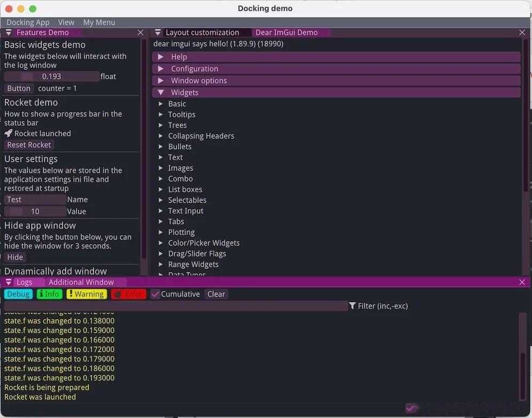Click the collapse triangle on Features Demo window
The width and height of the screenshot is (532, 418).
tap(9, 32)
